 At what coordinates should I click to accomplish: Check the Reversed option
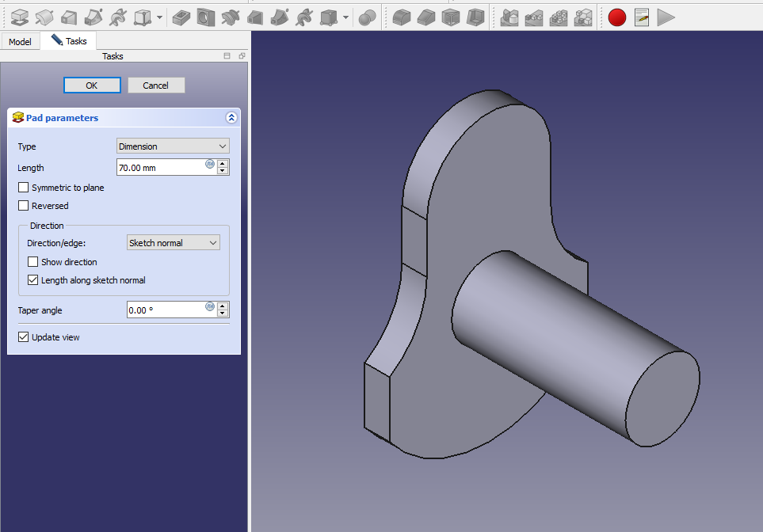tap(24, 206)
